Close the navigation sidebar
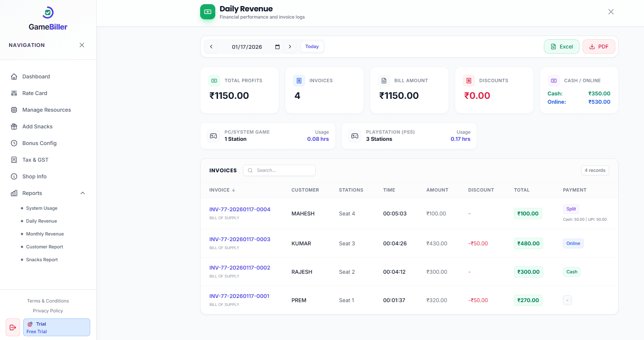This screenshot has height=340, width=644. point(82,45)
